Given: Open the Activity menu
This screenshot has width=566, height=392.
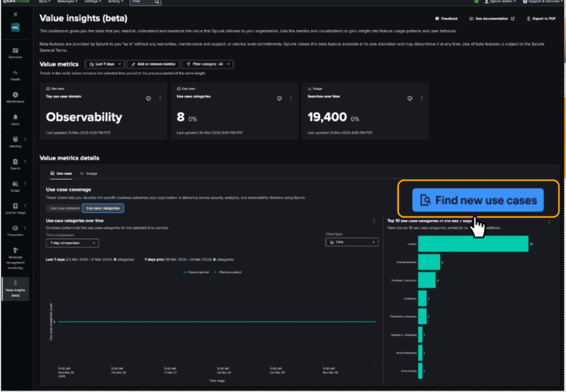Looking at the screenshot, I should pos(116,2).
